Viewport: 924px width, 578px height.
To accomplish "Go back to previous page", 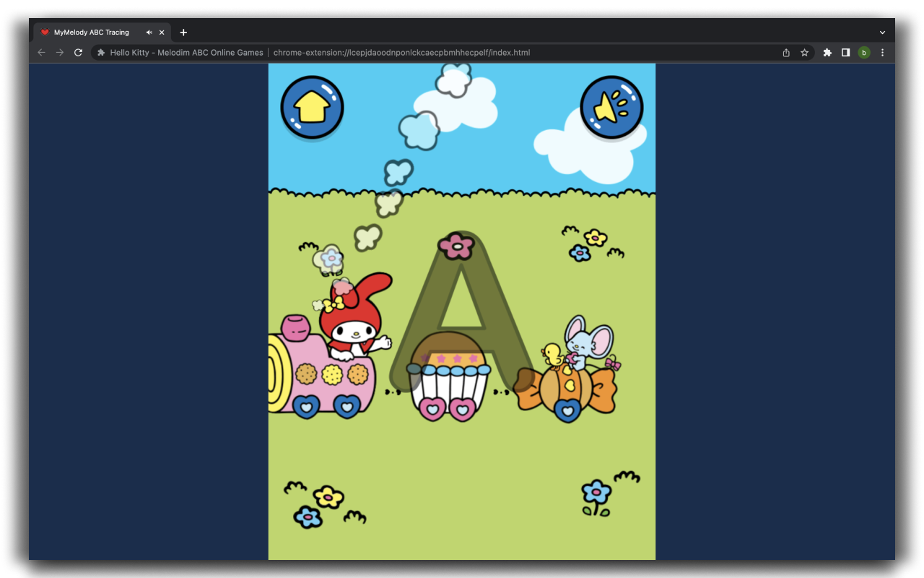I will click(x=41, y=53).
